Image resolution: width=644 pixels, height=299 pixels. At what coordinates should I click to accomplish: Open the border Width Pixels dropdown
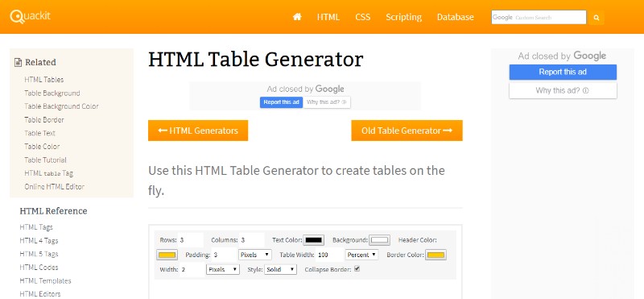(x=223, y=270)
